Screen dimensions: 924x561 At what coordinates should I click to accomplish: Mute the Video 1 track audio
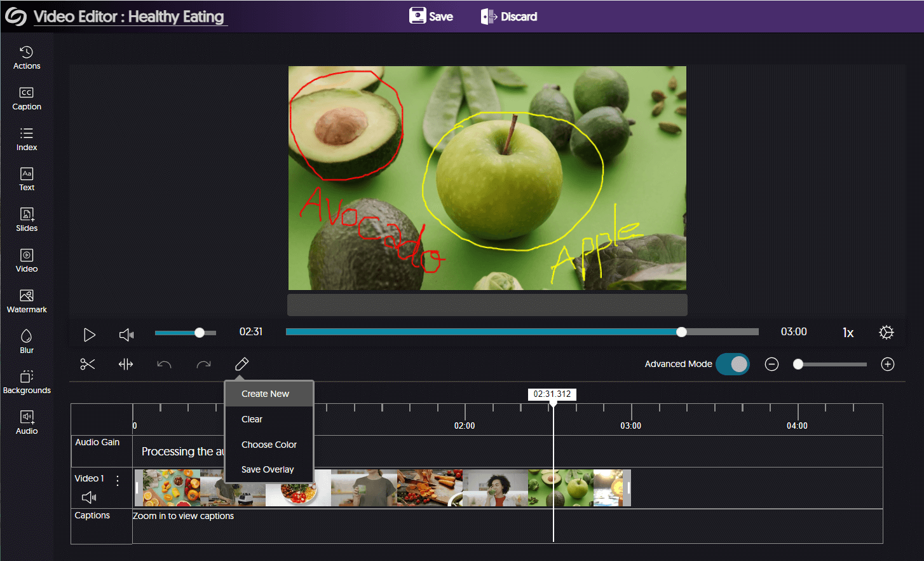coord(90,497)
